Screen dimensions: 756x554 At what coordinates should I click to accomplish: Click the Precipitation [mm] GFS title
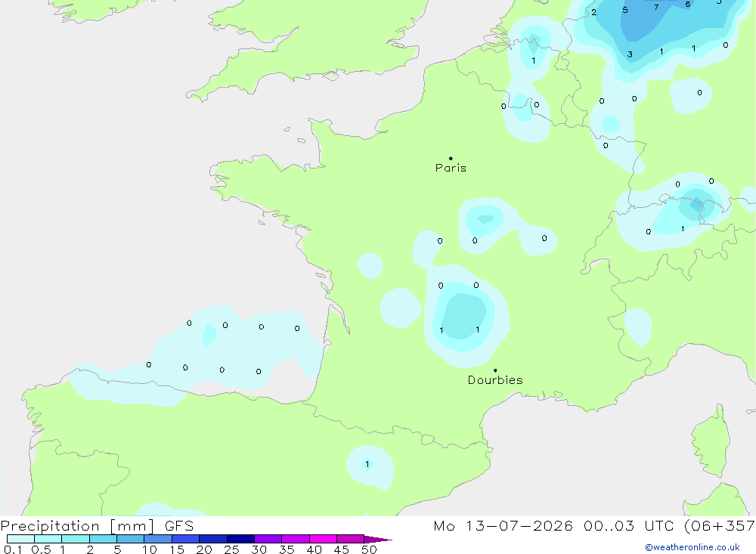tap(97, 526)
